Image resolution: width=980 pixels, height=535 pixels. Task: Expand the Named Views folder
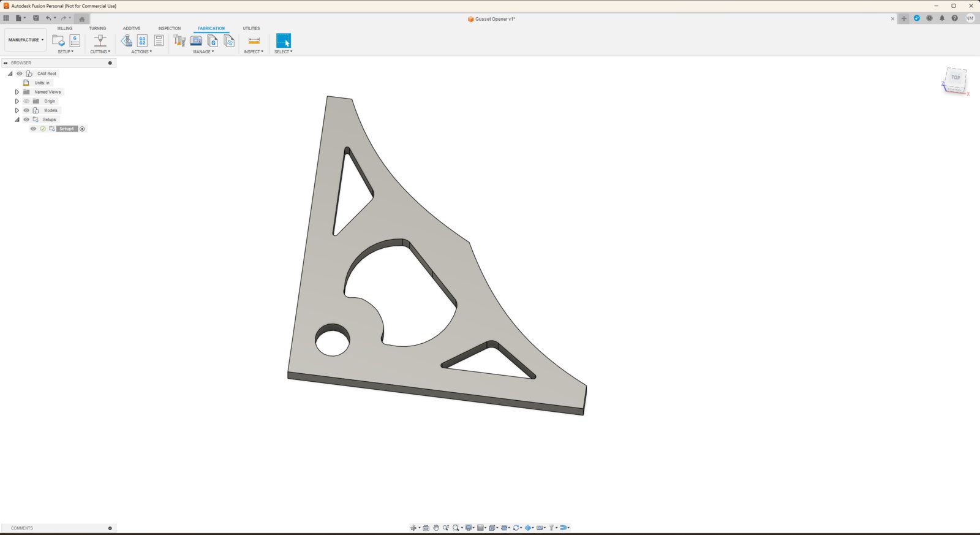pos(17,92)
